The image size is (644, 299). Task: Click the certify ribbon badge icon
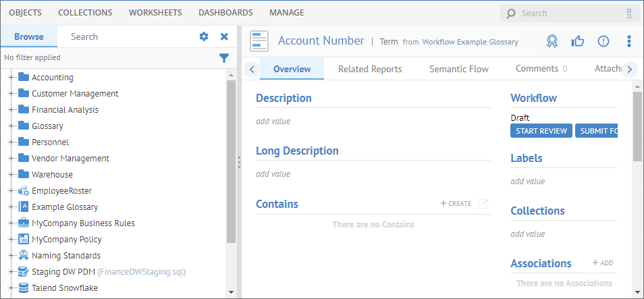552,41
